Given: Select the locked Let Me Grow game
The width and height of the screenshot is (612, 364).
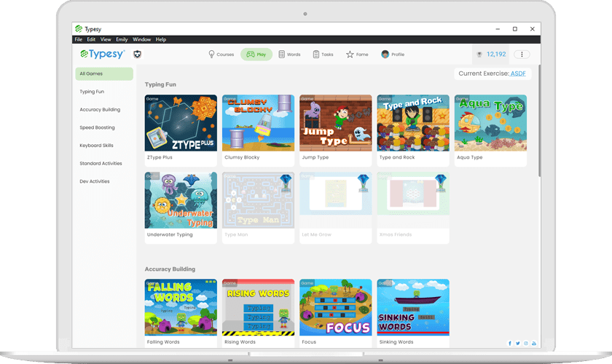Looking at the screenshot, I should (x=336, y=208).
